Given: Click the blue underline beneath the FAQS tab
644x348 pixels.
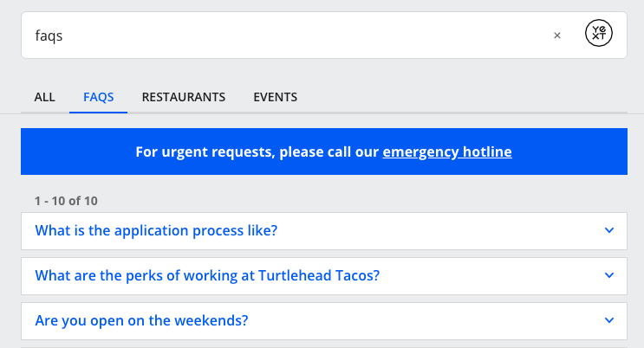Looking at the screenshot, I should 99,112.
